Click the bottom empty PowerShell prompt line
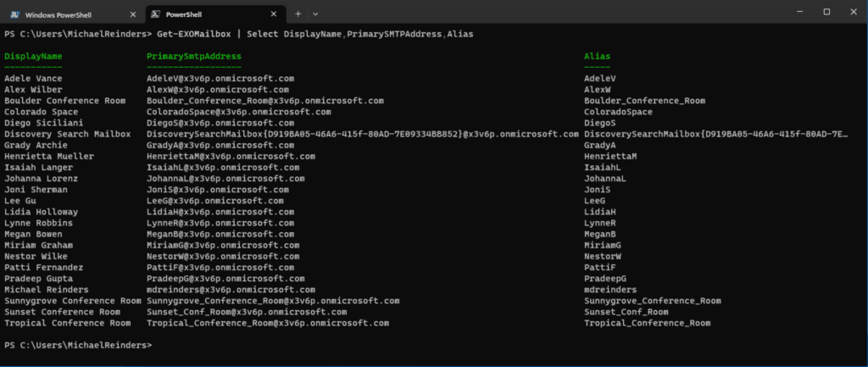Screen dimensions: 868x367 coord(77,345)
